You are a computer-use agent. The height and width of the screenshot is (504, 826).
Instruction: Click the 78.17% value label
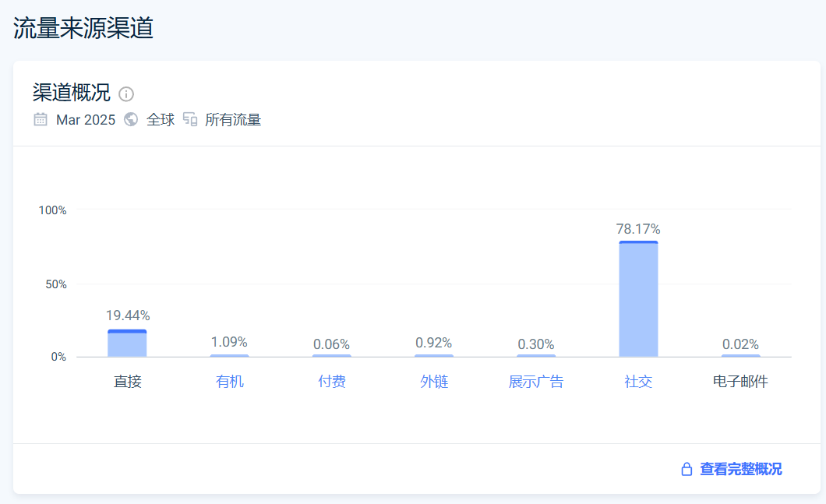pos(638,229)
